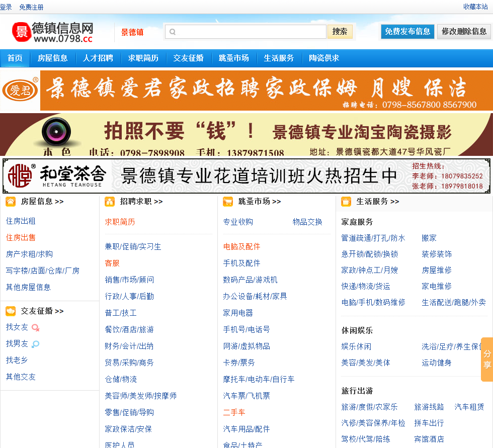Click the magnifier icon in search box
This screenshot has width=493, height=448.
(x=173, y=32)
